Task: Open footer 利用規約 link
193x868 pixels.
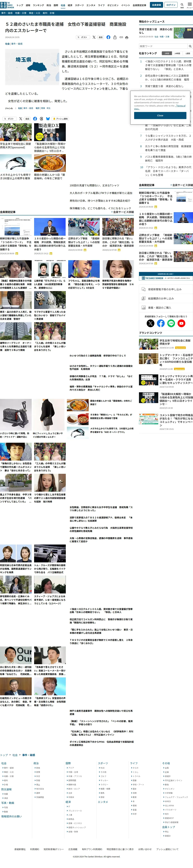Action: click(x=35, y=849)
